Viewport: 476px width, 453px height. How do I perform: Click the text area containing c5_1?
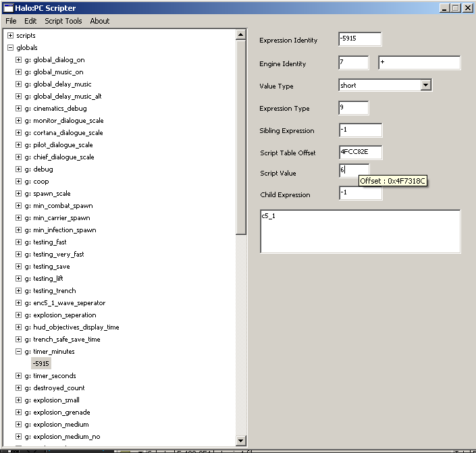360,231
